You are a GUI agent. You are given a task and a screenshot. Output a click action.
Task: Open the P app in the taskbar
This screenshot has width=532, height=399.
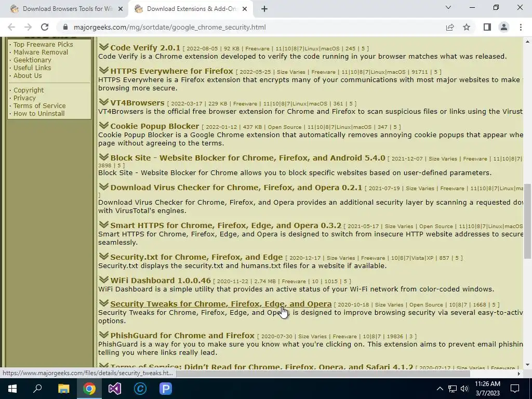[166, 389]
